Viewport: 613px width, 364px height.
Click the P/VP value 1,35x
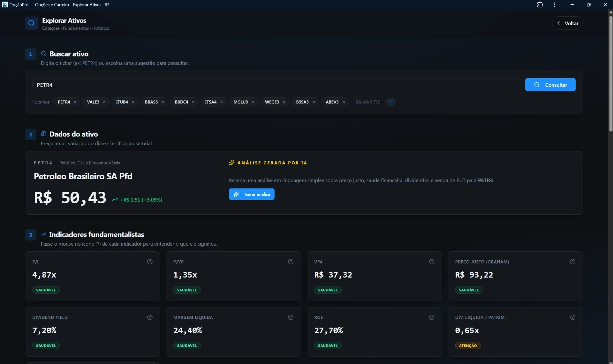coord(185,275)
